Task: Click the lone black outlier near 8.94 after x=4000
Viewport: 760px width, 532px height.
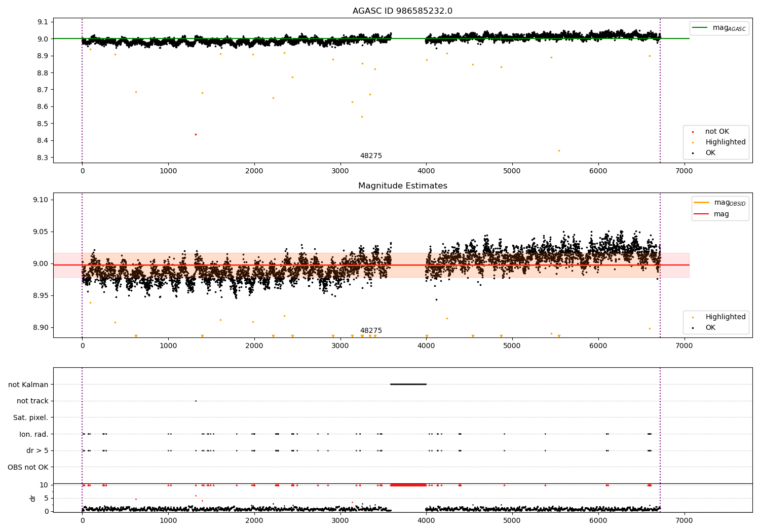Action: (x=436, y=299)
